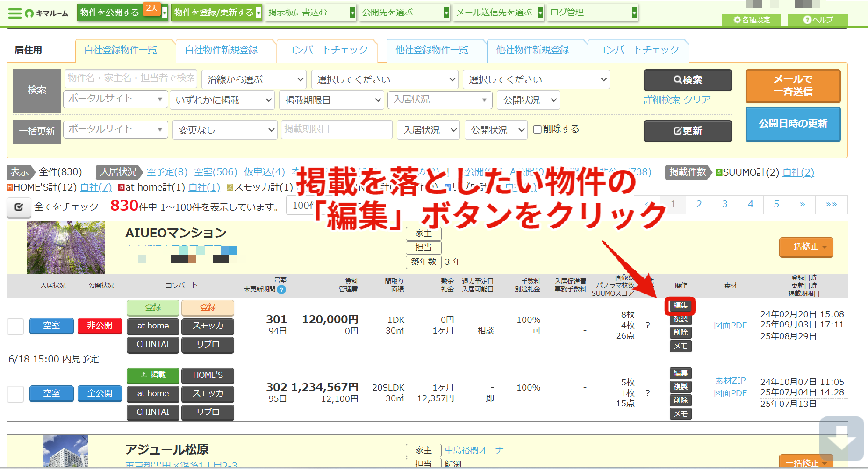Go to page 3 of results
Screen dimensions: 868x469
click(725, 205)
